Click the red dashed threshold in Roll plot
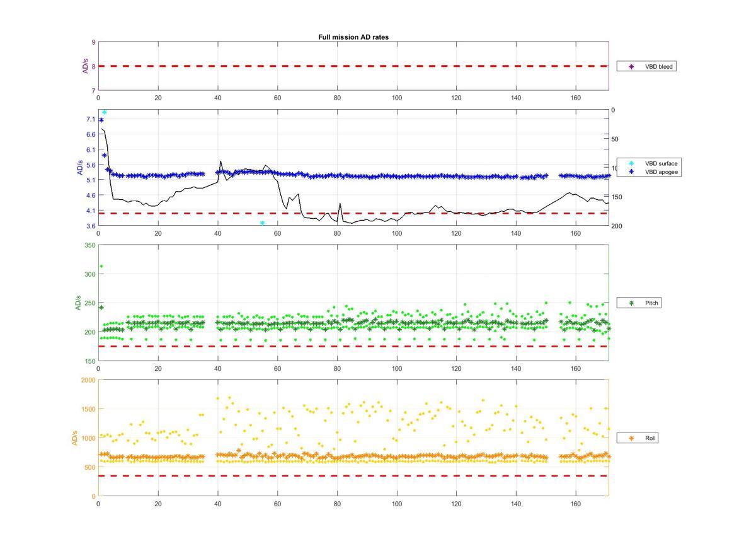The width and height of the screenshot is (756, 558). coord(353,475)
